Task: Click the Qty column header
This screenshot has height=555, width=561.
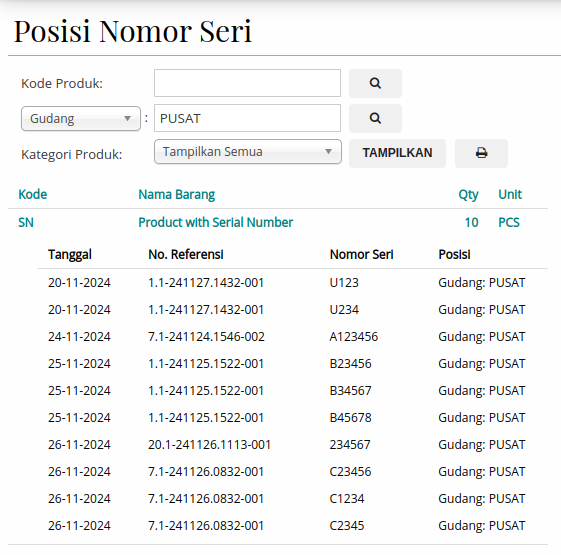Action: point(468,195)
